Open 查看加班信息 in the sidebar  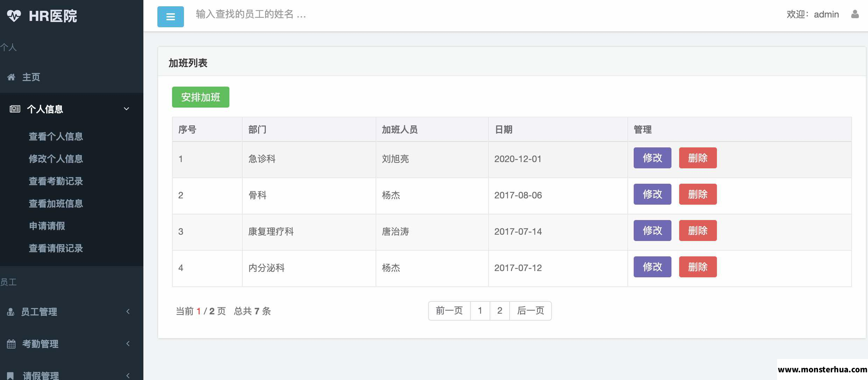[x=56, y=204]
